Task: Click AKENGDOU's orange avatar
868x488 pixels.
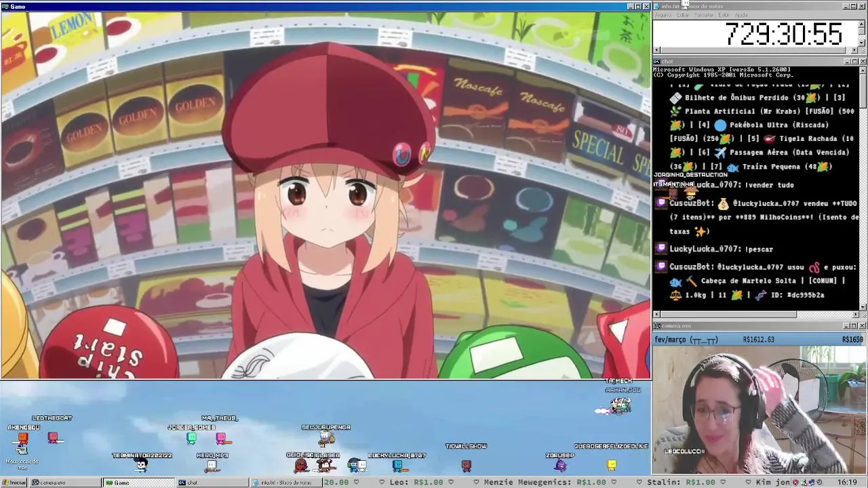Action: click(23, 439)
